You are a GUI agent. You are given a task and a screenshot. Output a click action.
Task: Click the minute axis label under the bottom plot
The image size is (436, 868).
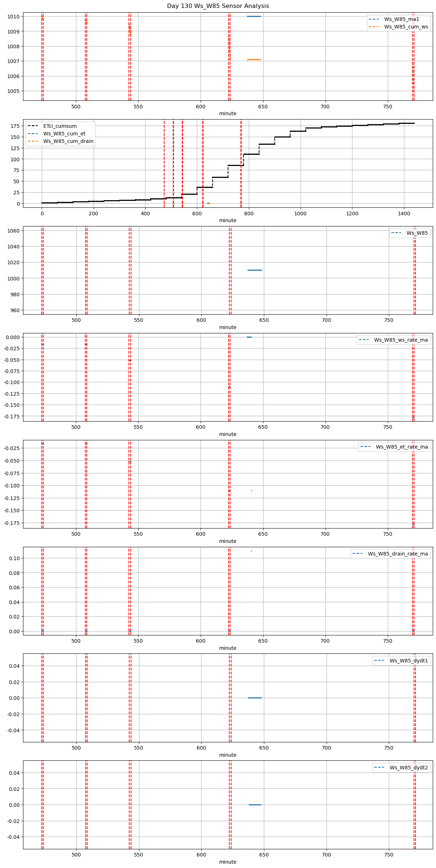point(228,862)
